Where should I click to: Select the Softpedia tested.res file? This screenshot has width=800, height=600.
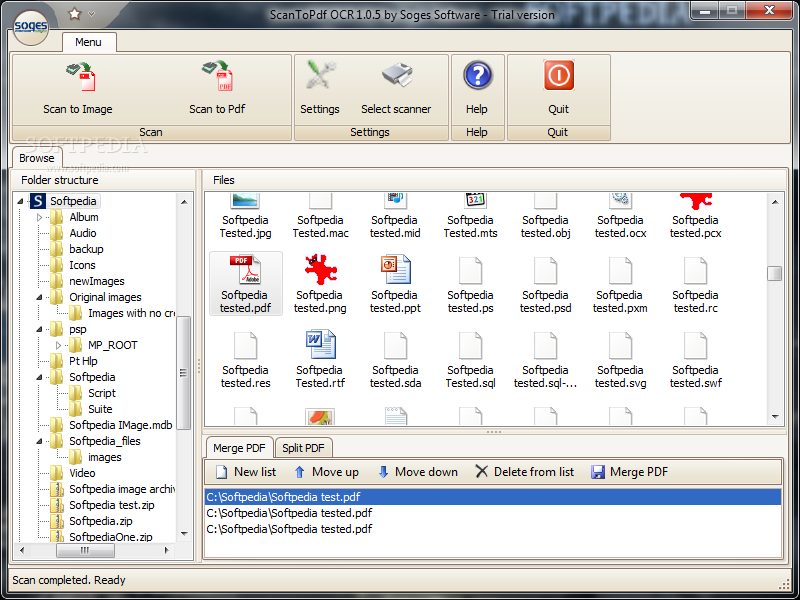pyautogui.click(x=245, y=359)
